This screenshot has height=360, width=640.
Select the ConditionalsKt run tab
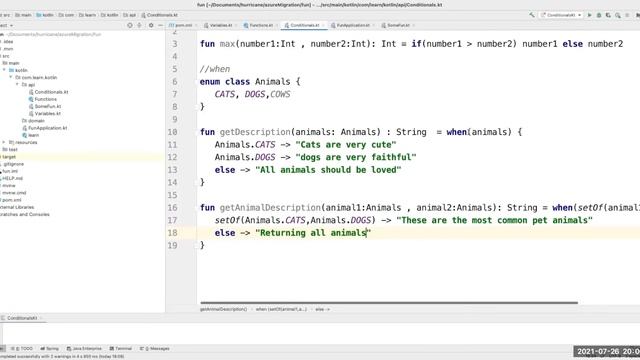pos(21,318)
